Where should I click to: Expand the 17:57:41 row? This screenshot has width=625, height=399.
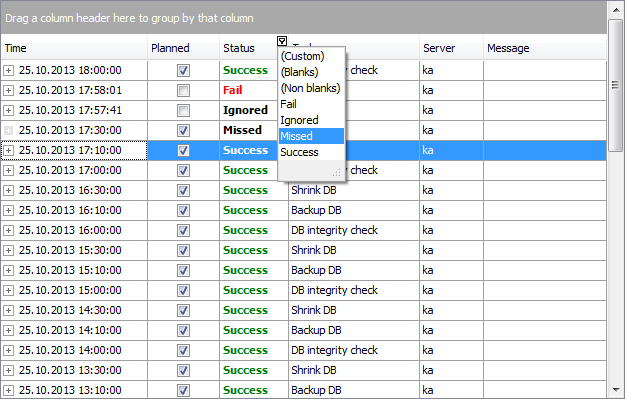8,110
